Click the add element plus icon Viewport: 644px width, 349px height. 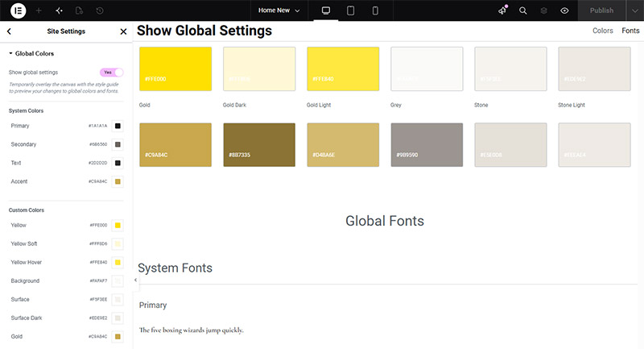(x=39, y=10)
